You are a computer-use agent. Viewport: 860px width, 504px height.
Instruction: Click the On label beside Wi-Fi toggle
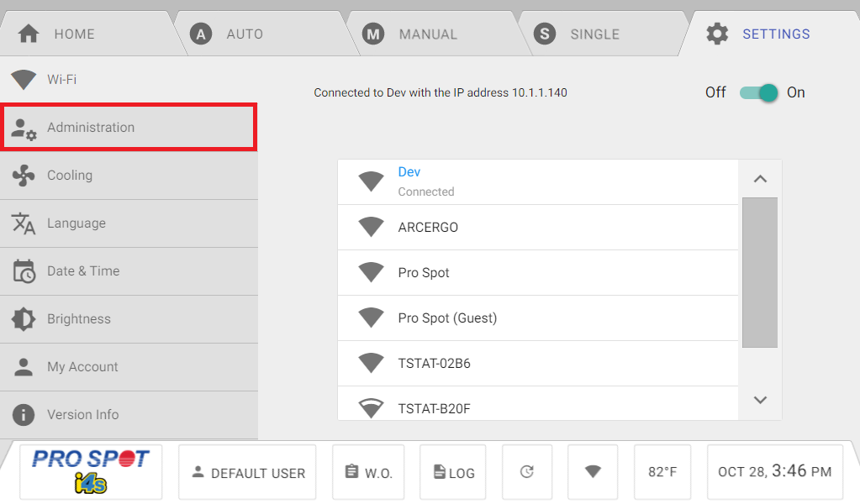796,92
